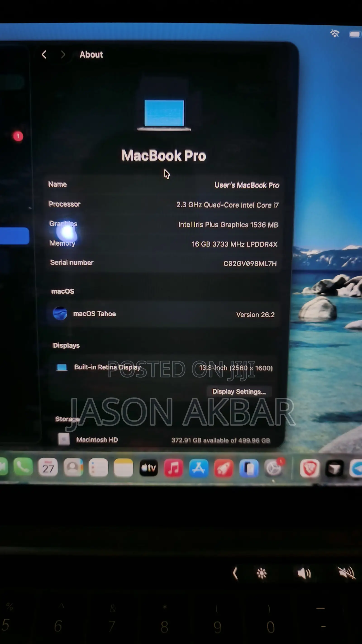Open Display Settings
Screen dimensions: 362x644
[x=239, y=392]
